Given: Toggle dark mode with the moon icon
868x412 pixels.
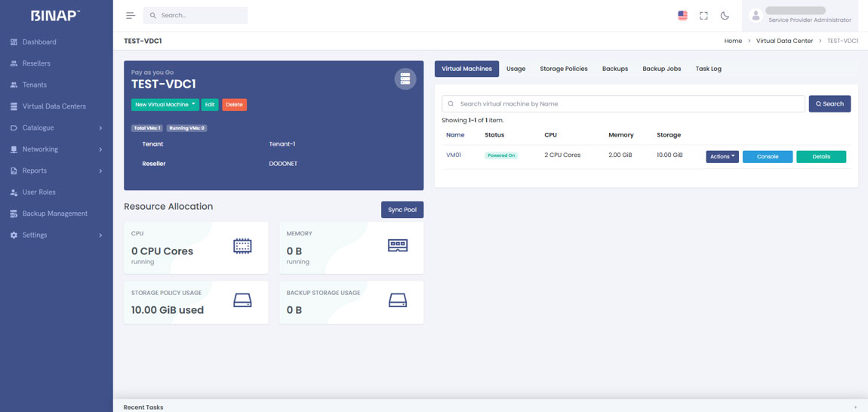Looking at the screenshot, I should point(725,15).
